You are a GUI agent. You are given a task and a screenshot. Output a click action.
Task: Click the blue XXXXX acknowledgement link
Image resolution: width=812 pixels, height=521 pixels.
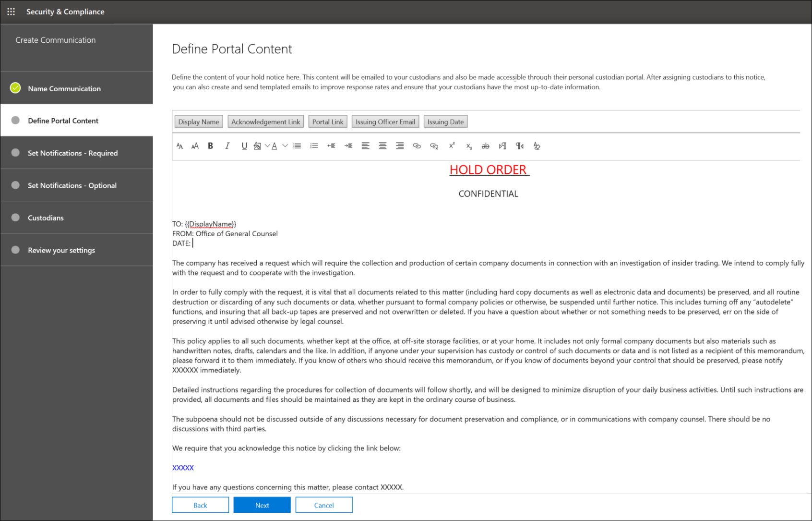[x=183, y=467]
